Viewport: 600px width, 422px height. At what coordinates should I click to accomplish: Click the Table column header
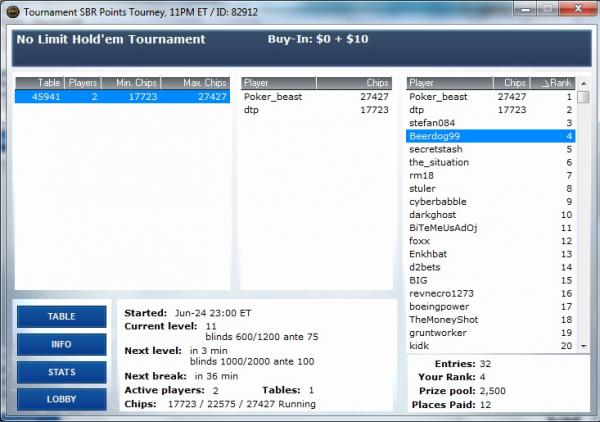tap(40, 83)
